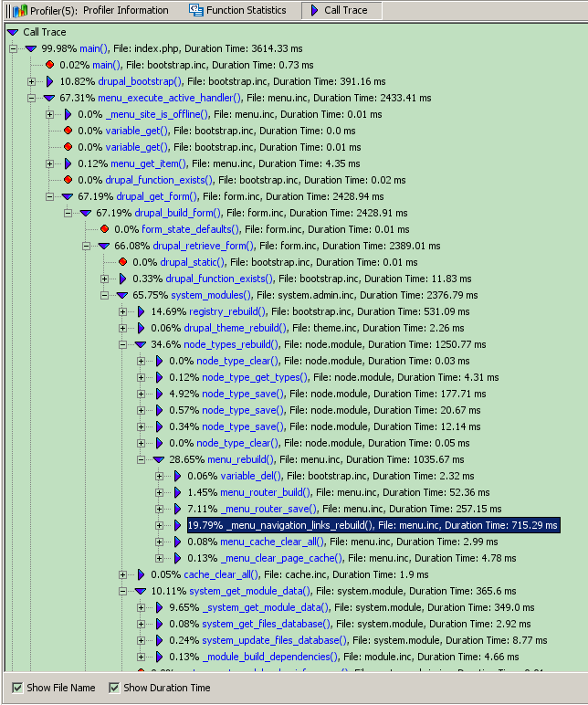
Task: Click down-triangle icon of system_modules()
Action: tap(122, 295)
